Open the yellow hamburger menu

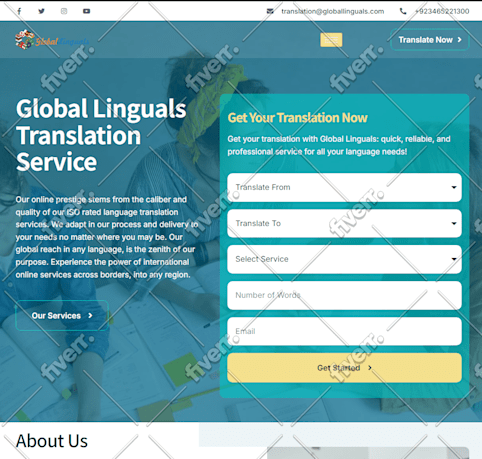point(331,40)
